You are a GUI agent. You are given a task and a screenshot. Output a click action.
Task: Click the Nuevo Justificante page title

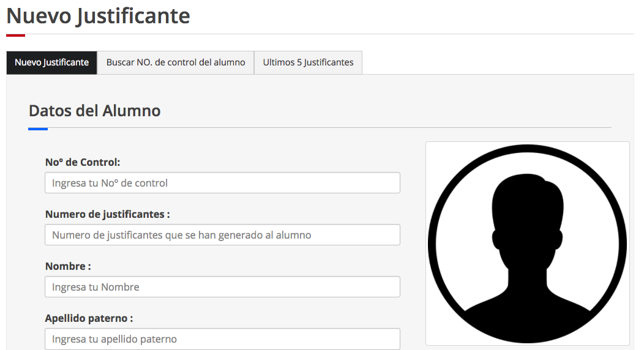point(98,16)
